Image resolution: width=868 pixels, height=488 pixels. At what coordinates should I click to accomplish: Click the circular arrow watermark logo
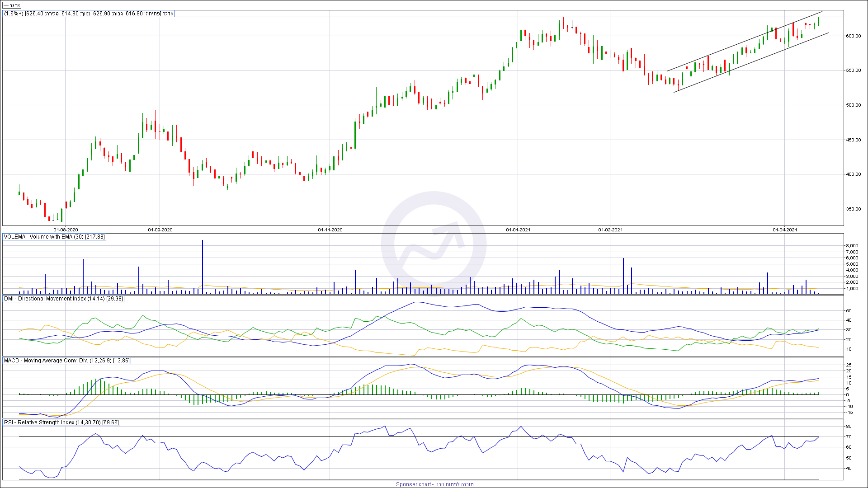click(434, 244)
